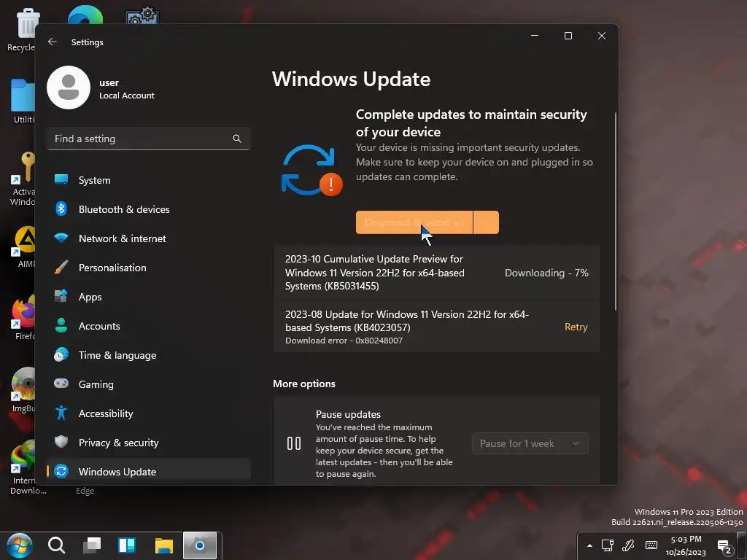
Task: Click the Settings window scrollbar
Action: click(x=615, y=212)
